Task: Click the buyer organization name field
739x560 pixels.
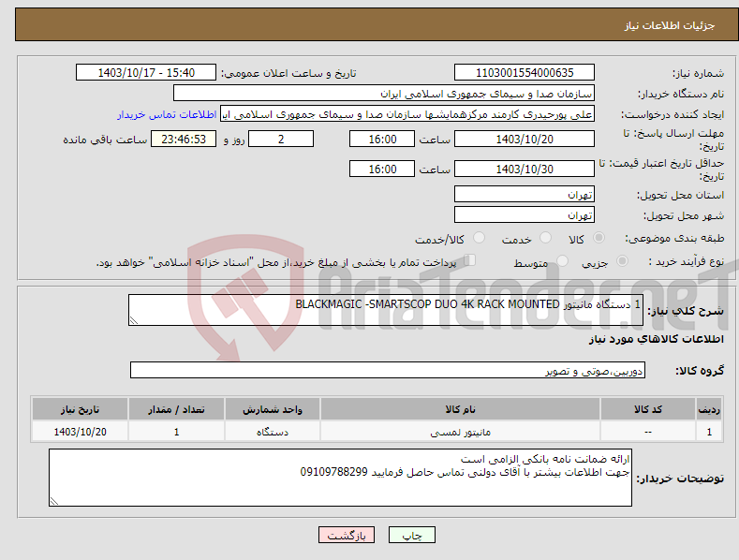Action: coord(384,94)
